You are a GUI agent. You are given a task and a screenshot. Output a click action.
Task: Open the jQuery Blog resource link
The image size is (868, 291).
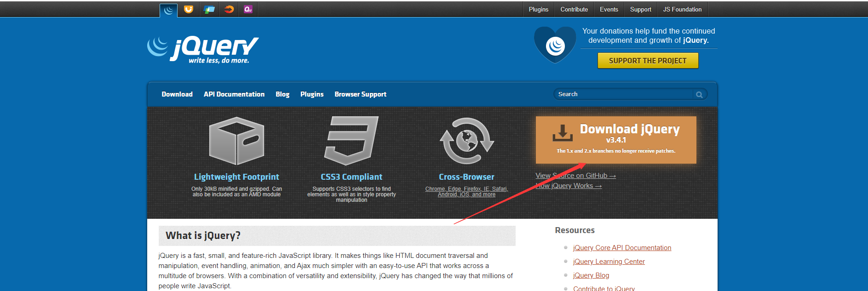[x=591, y=275]
